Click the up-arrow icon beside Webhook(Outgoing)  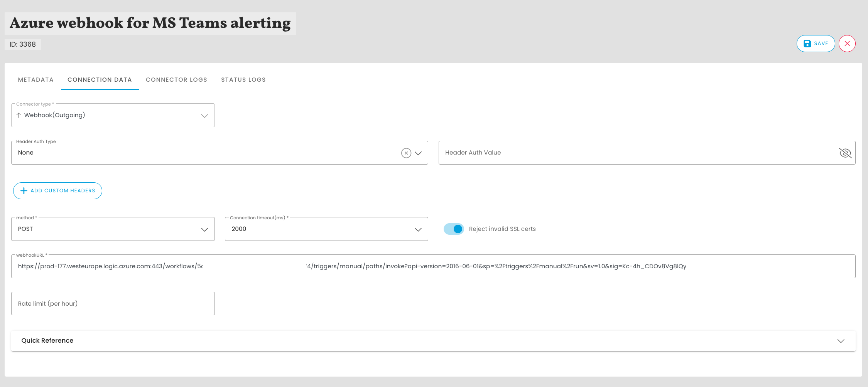(x=19, y=115)
